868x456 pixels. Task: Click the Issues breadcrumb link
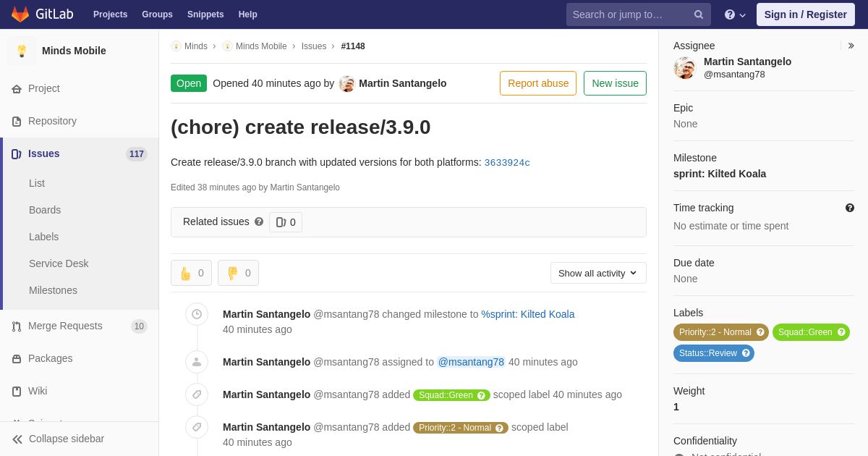[x=314, y=46]
